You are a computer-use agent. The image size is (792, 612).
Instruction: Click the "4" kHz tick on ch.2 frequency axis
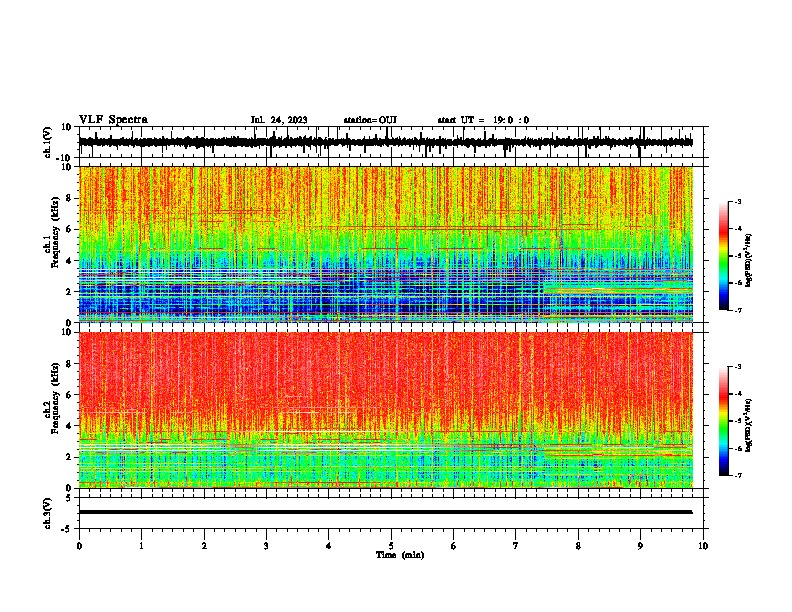click(70, 426)
